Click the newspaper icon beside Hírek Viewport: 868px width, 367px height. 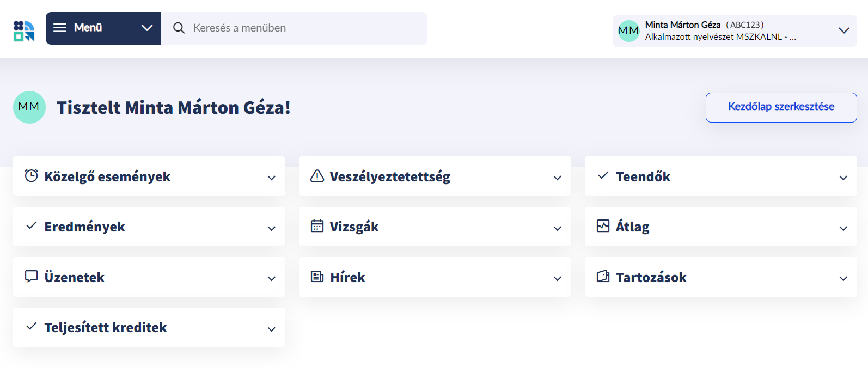pos(317,277)
